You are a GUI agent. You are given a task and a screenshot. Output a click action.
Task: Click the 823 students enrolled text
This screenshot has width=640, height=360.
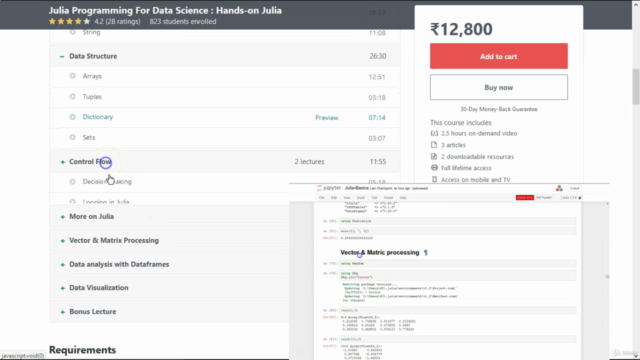pos(182,21)
